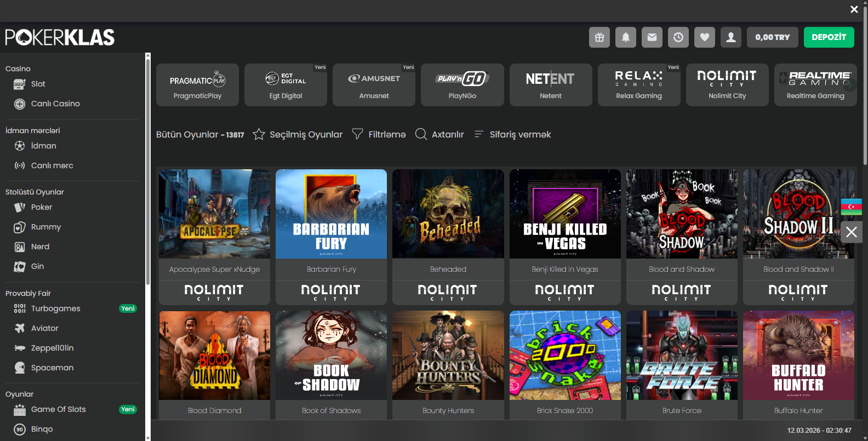Open Blood and Shadow game thumbnail
Viewport: 868px width, 441px height.
coord(682,214)
